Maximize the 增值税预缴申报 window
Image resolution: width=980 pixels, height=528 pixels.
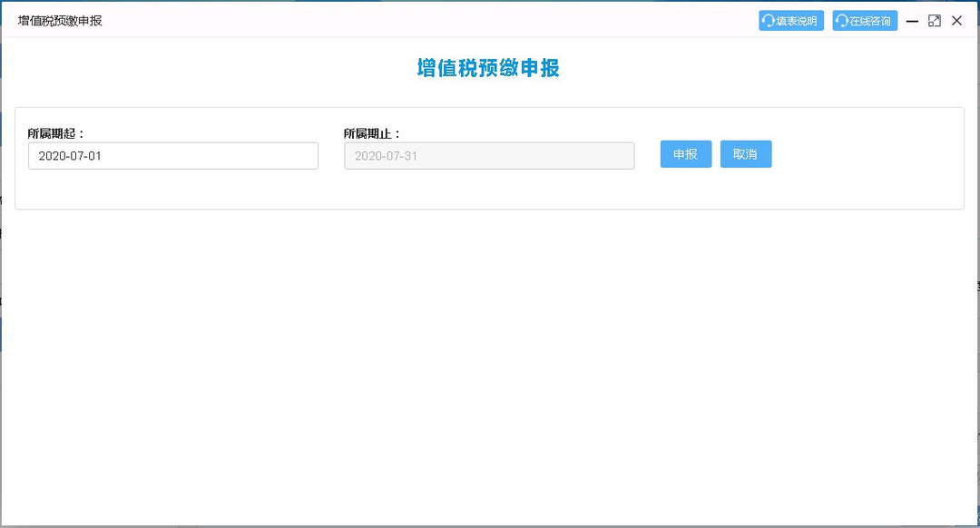935,21
